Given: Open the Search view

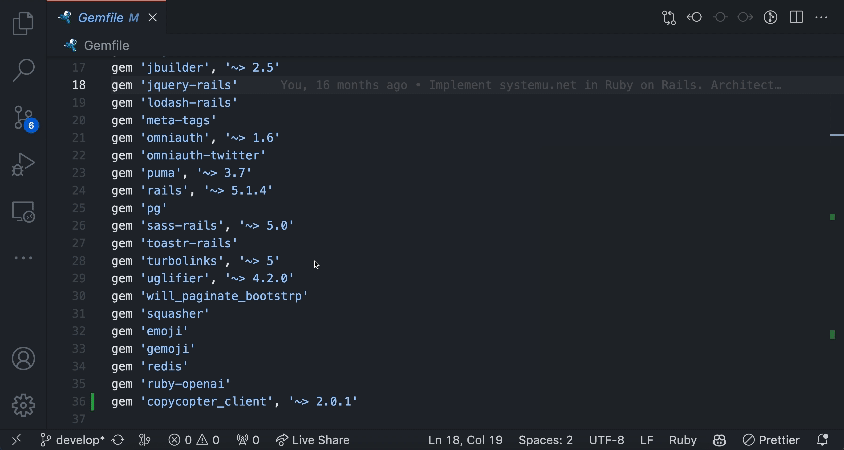Looking at the screenshot, I should [23, 70].
